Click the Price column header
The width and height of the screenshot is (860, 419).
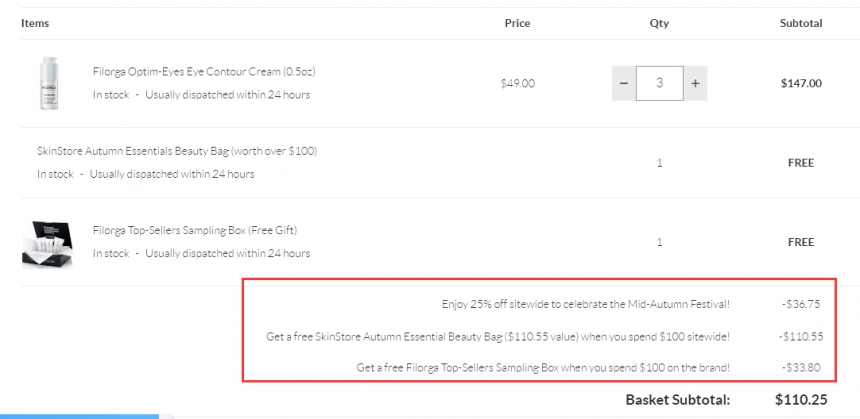(x=517, y=23)
